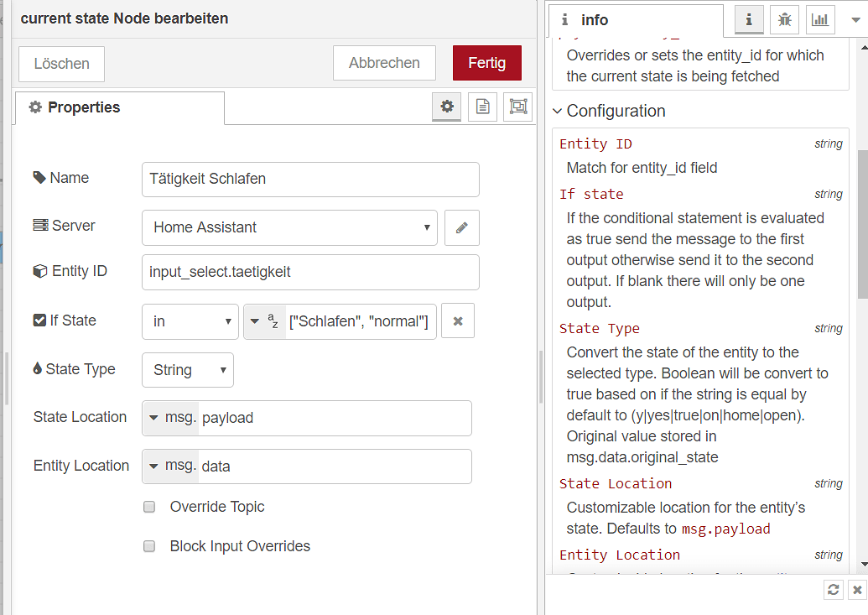Image resolution: width=868 pixels, height=615 pixels.
Task: Open the 'in' comparator dropdown
Action: [x=190, y=321]
